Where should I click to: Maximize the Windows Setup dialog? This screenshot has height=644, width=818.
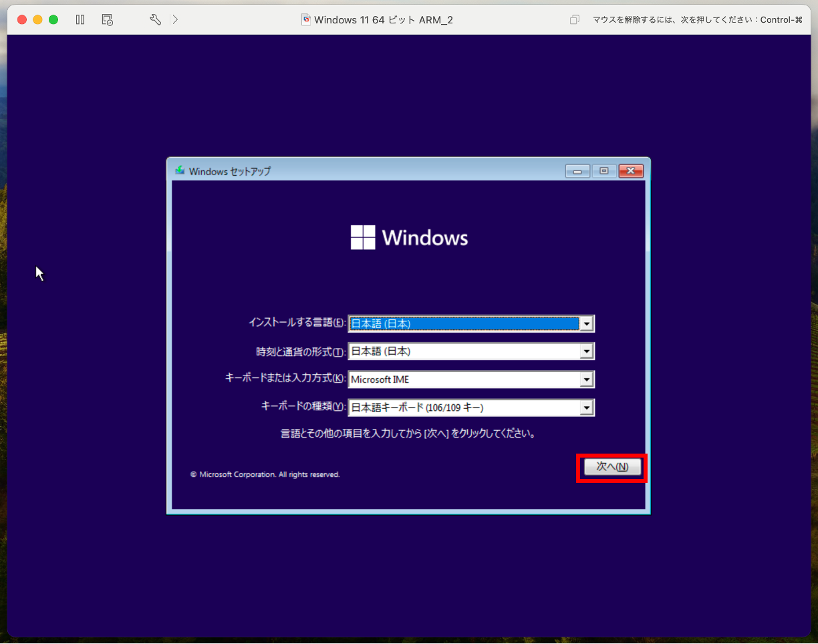click(604, 171)
